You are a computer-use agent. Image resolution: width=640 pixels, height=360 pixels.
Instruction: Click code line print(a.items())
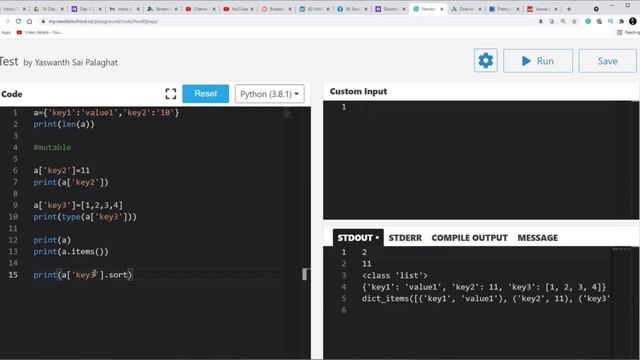pyautogui.click(x=71, y=251)
